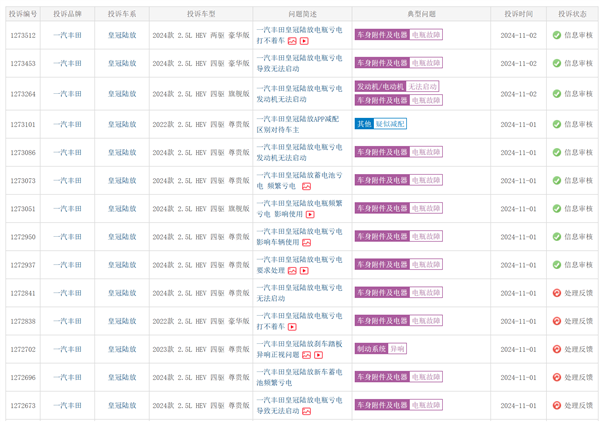
Task: Select complaint number 1273101 cell
Action: [x=23, y=124]
